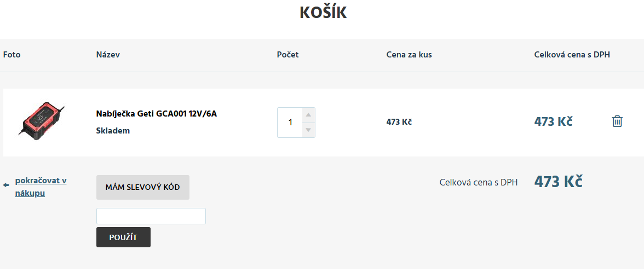Image resolution: width=644 pixels, height=273 pixels.
Task: Focus the discount code text field
Action: 151,216
